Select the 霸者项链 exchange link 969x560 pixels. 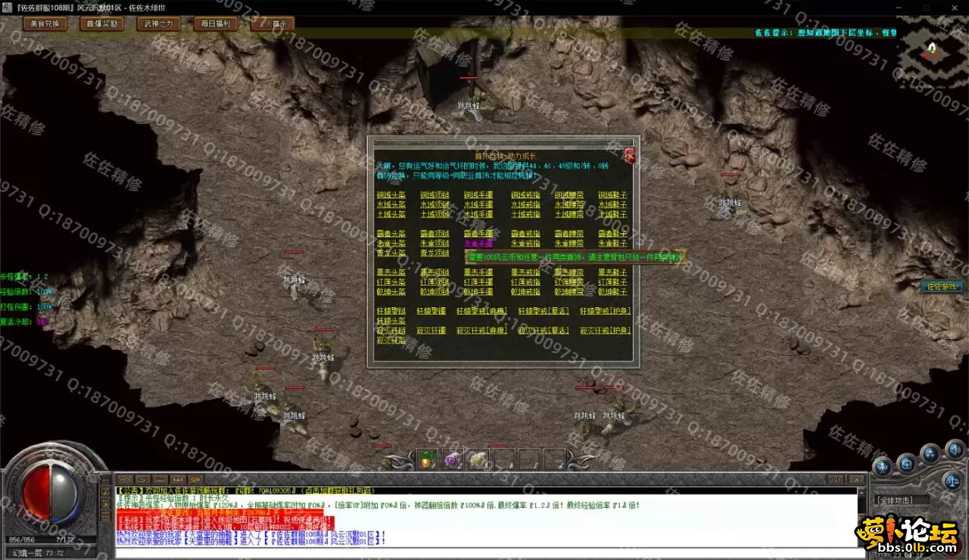pyautogui.click(x=435, y=234)
